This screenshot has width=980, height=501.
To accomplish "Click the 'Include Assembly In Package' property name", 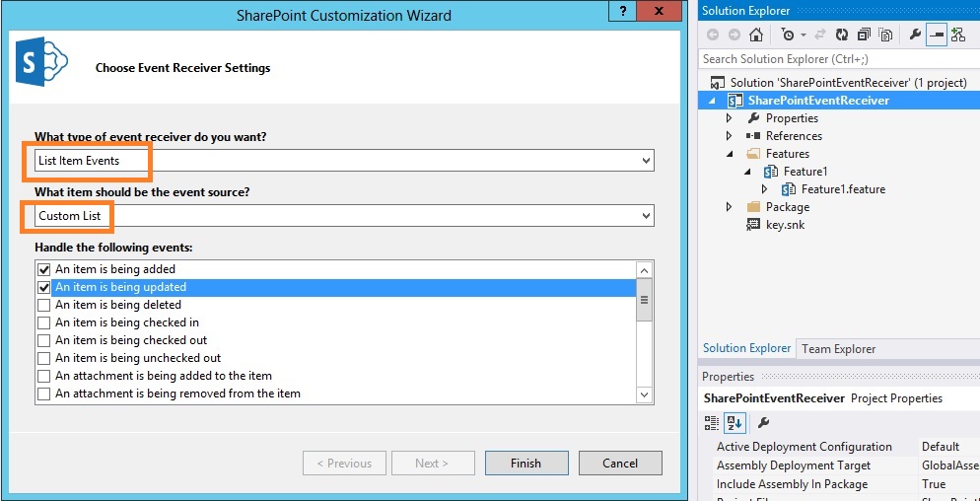I will click(793, 484).
